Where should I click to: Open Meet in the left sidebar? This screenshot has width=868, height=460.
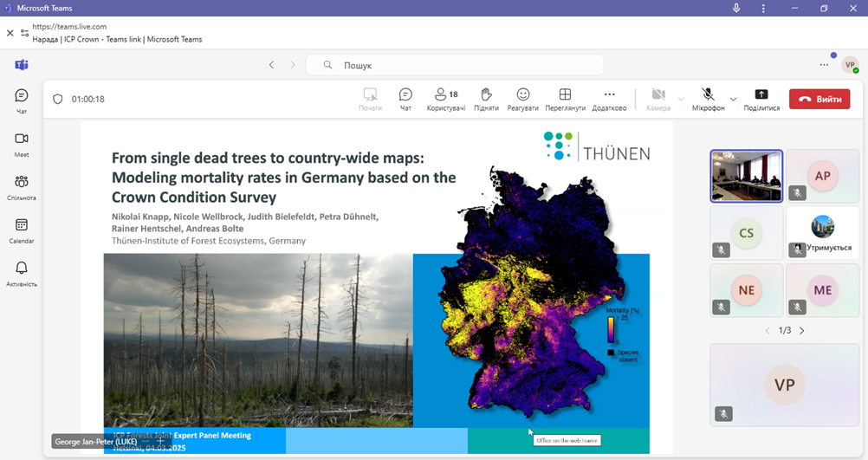tap(21, 145)
